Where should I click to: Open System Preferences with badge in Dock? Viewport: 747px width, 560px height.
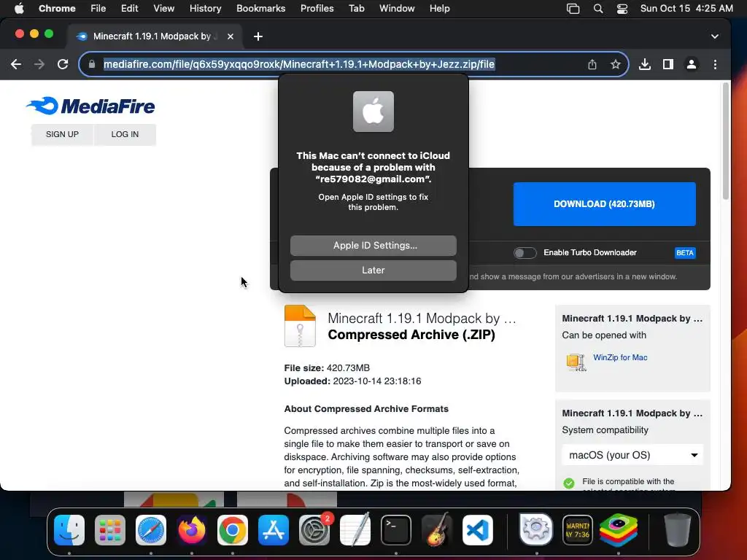point(314,530)
